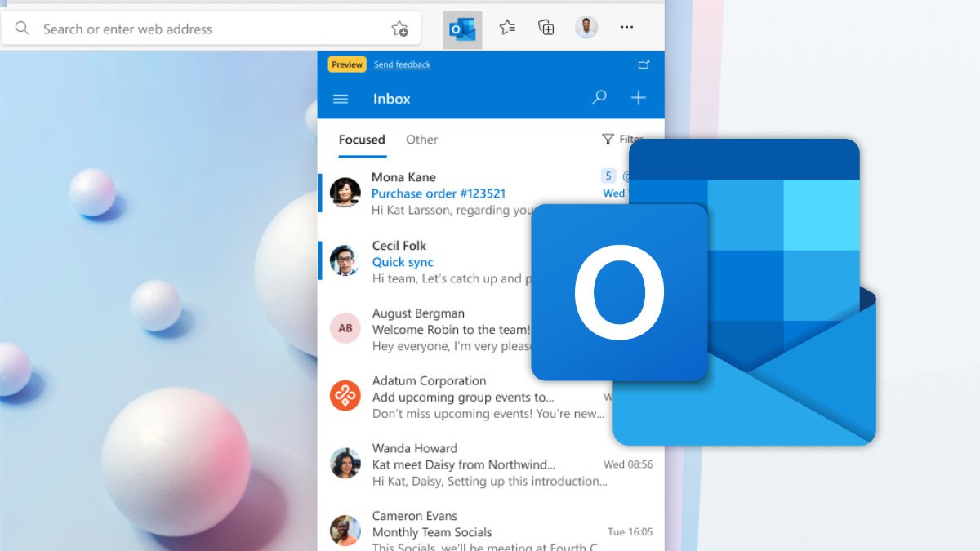Select the Focused inbox tab
980x551 pixels.
tap(362, 140)
